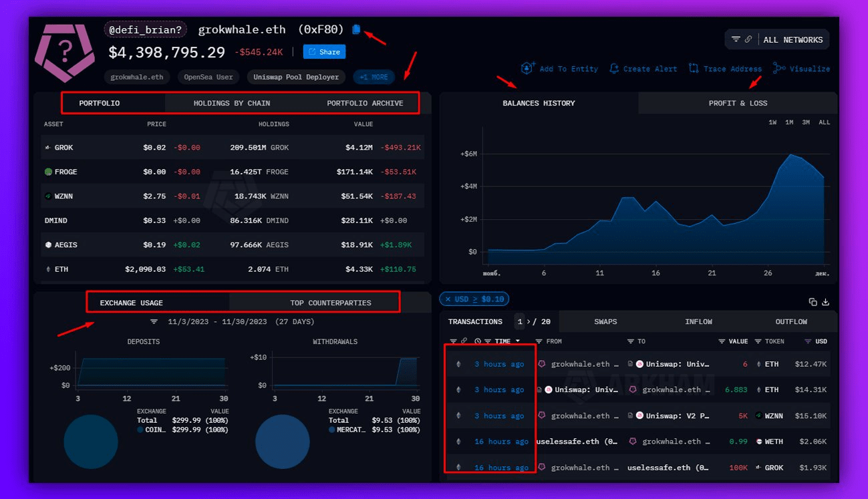Click the pink question-mark profile avatar
The height and width of the screenshot is (499, 868).
tap(65, 53)
